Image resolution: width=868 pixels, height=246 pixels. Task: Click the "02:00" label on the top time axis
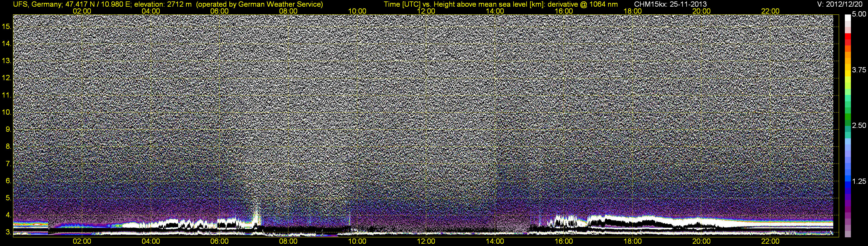point(82,11)
